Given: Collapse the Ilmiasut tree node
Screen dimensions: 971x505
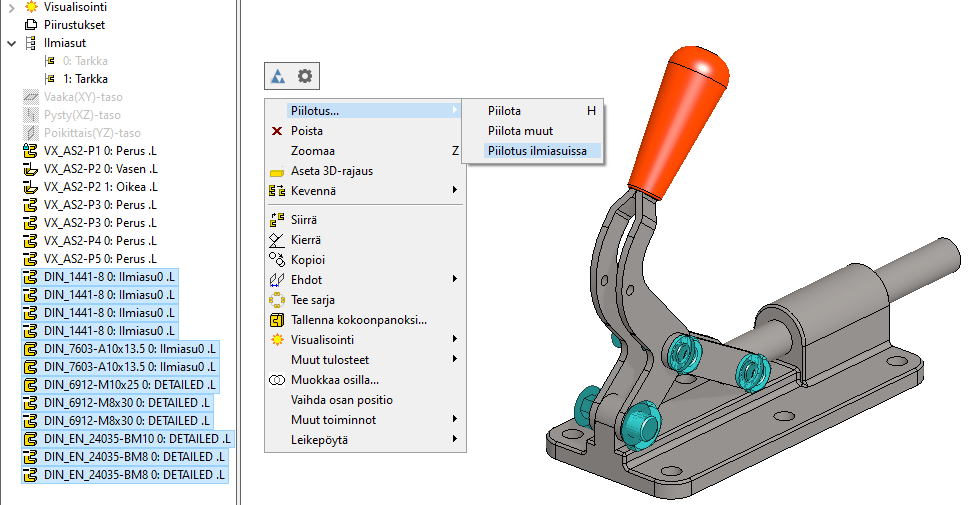Looking at the screenshot, I should tap(11, 43).
